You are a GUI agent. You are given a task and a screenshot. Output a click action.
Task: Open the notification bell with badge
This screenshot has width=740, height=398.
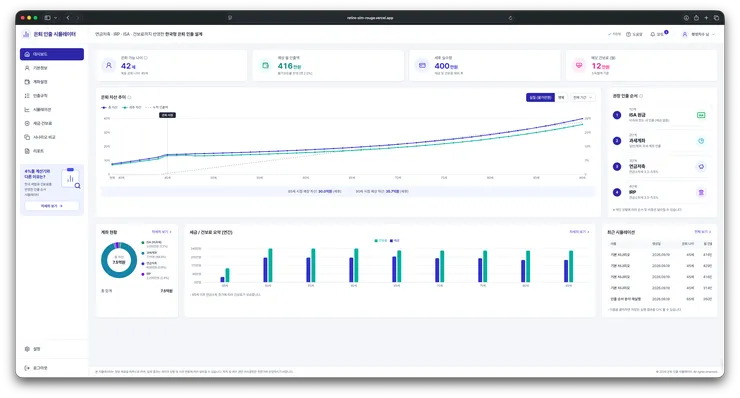point(658,34)
